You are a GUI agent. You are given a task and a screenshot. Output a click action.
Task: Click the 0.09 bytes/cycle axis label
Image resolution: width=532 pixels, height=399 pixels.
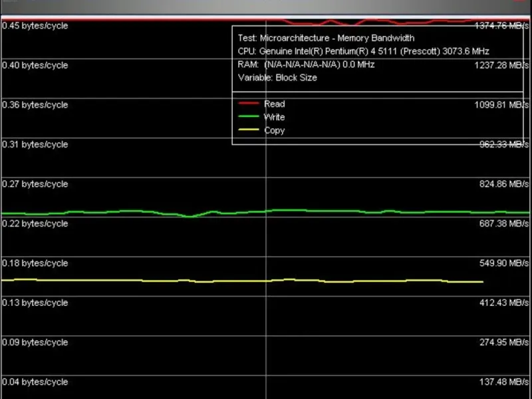pyautogui.click(x=35, y=342)
